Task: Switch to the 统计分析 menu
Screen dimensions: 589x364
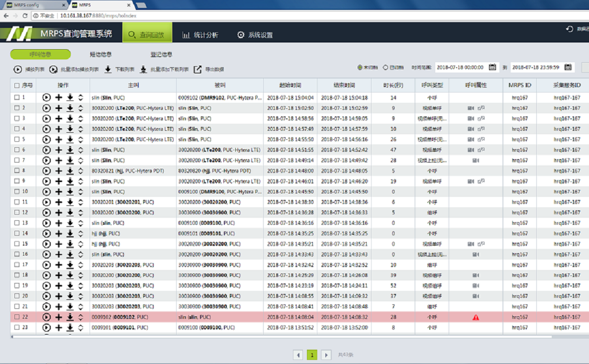Action: (200, 35)
